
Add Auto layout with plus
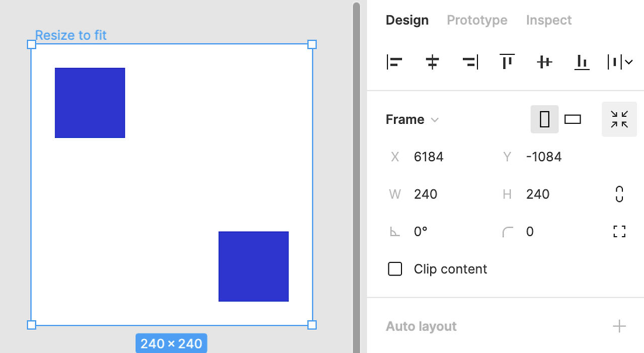pyautogui.click(x=619, y=326)
